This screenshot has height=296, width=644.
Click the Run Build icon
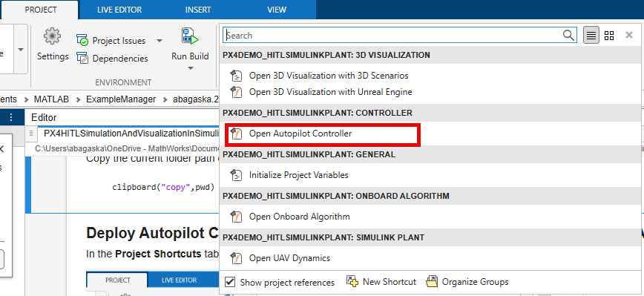(x=190, y=37)
